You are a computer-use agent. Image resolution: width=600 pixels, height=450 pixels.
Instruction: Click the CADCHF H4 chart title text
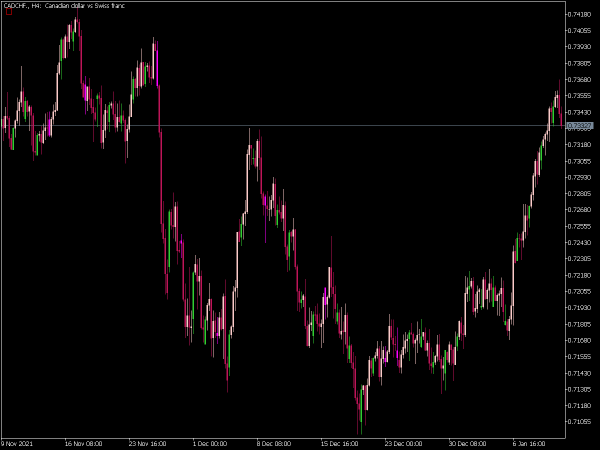64,5
